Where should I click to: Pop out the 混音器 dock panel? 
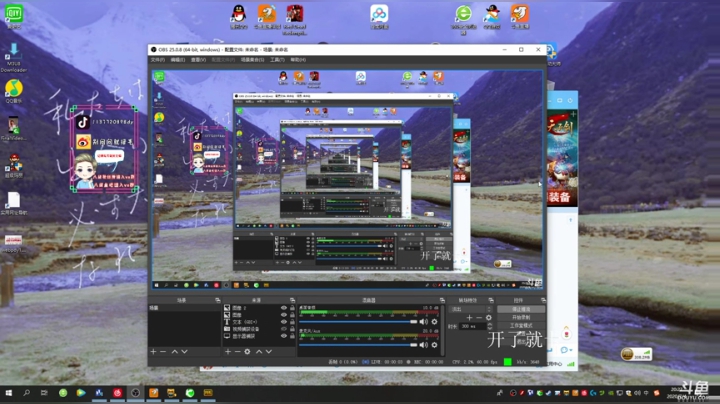pos(442,300)
